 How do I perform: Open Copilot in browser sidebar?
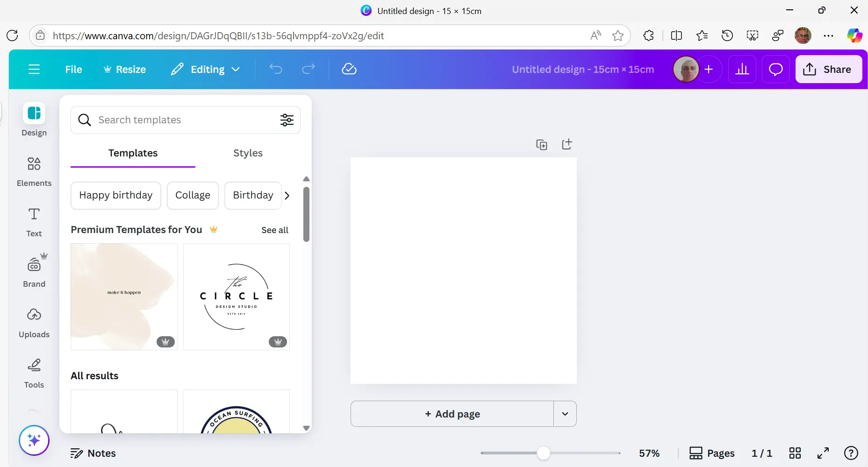pos(855,35)
